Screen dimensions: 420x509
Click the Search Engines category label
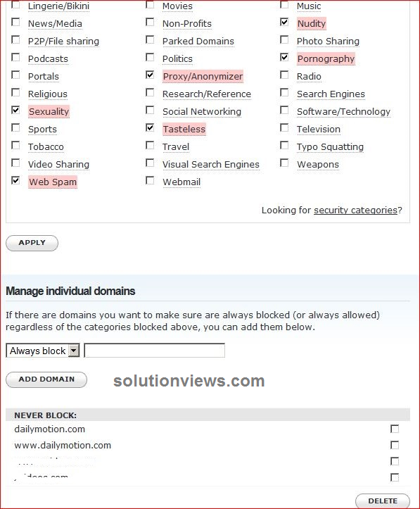click(331, 94)
